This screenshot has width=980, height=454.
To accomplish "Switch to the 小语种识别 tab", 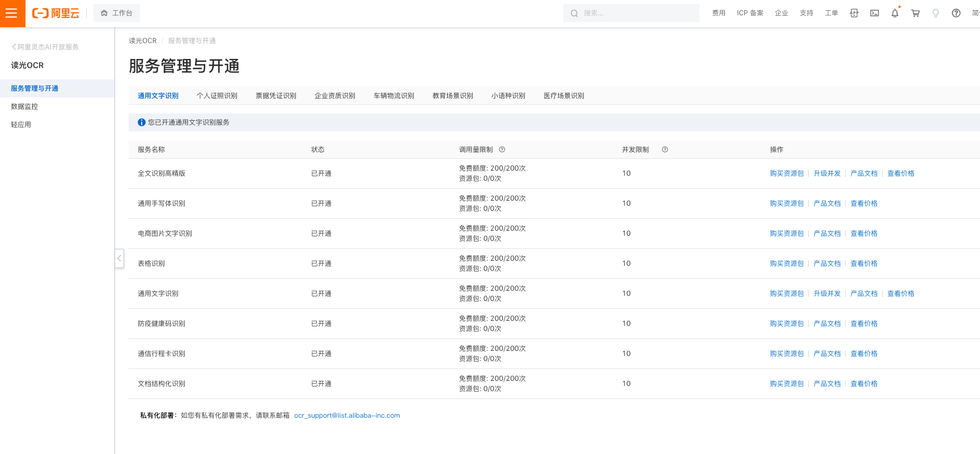I will (508, 96).
